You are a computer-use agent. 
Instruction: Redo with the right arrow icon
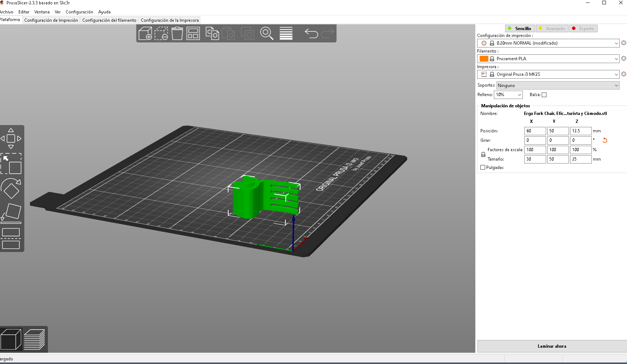pyautogui.click(x=327, y=33)
